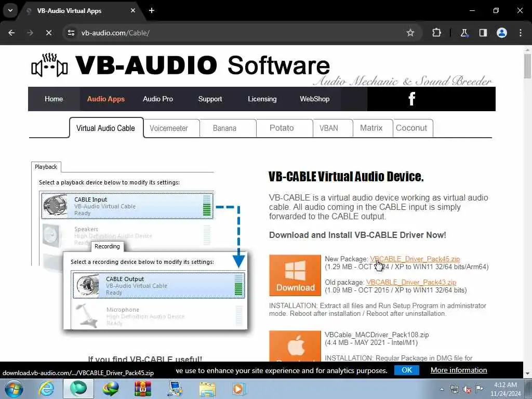Viewport: 532px width, 399px height.
Task: Toggle the browser side panel icon
Action: (x=483, y=33)
